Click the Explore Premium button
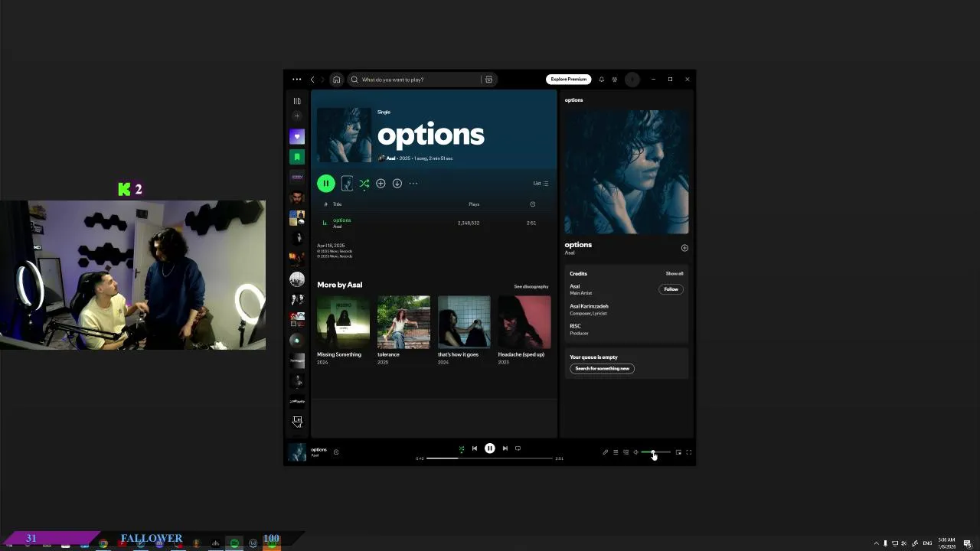980x551 pixels. 569,80
